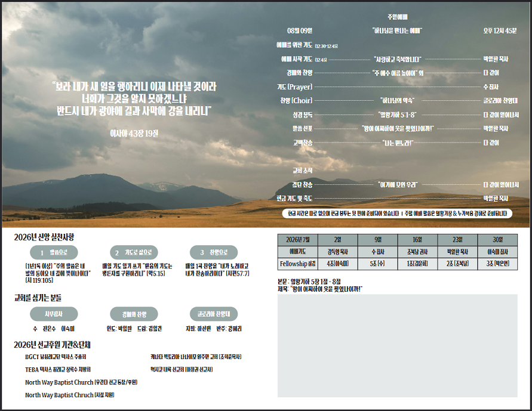The image size is (532, 411).
Task: Click the '경배와 찬양' pill under 교회를 섬기는 분들
Action: click(134, 314)
